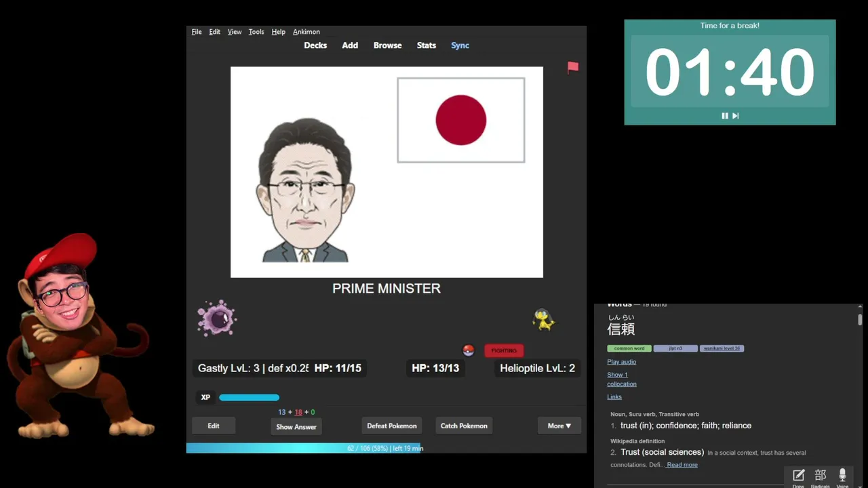The width and height of the screenshot is (868, 488).
Task: Click the 'jlpt n3' tag
Action: point(675,348)
